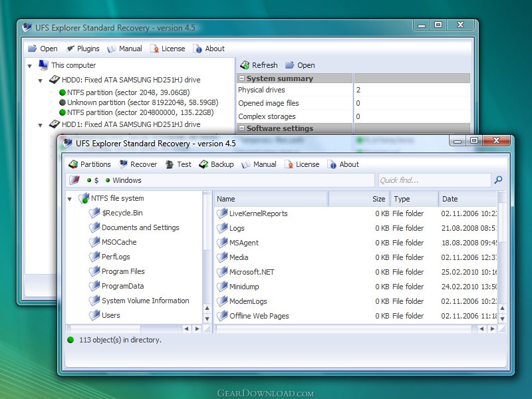The height and width of the screenshot is (399, 532).
Task: Select the This computer root item
Action: pos(67,65)
